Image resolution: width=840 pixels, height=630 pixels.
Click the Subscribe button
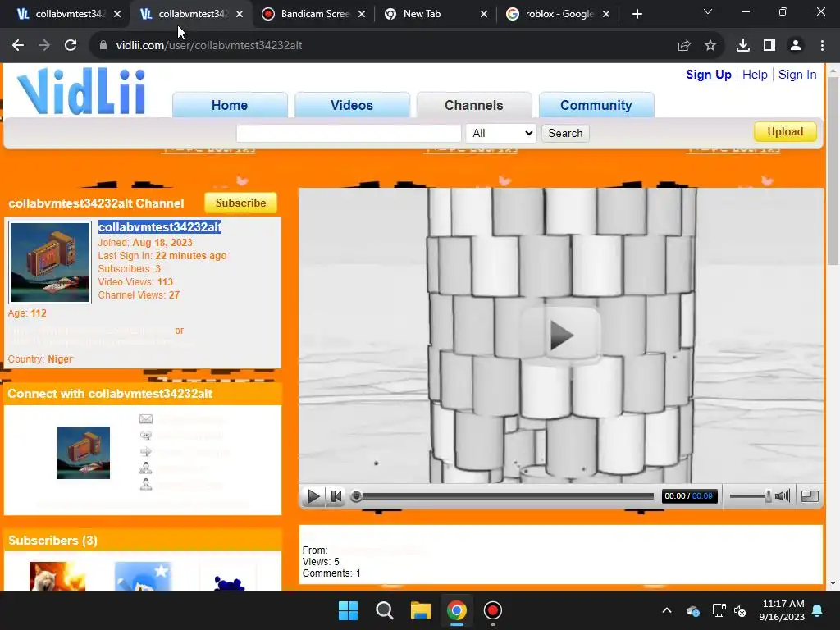click(x=240, y=203)
